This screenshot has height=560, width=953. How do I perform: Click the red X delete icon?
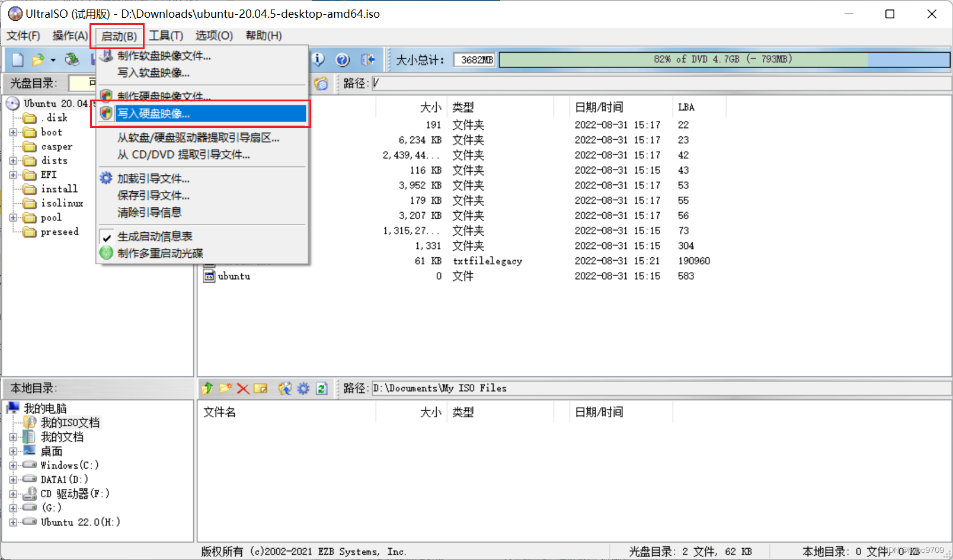(x=243, y=388)
